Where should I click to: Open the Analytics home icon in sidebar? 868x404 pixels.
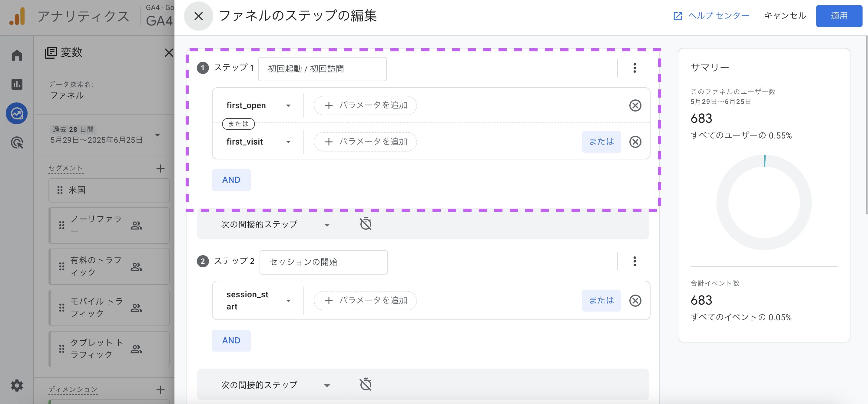click(17, 55)
